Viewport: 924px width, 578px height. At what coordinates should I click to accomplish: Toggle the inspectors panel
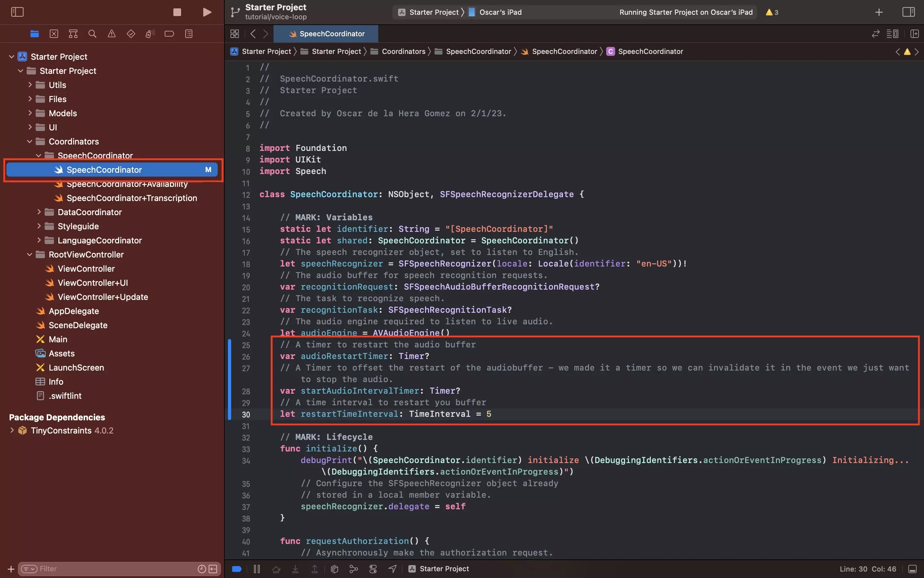click(908, 12)
